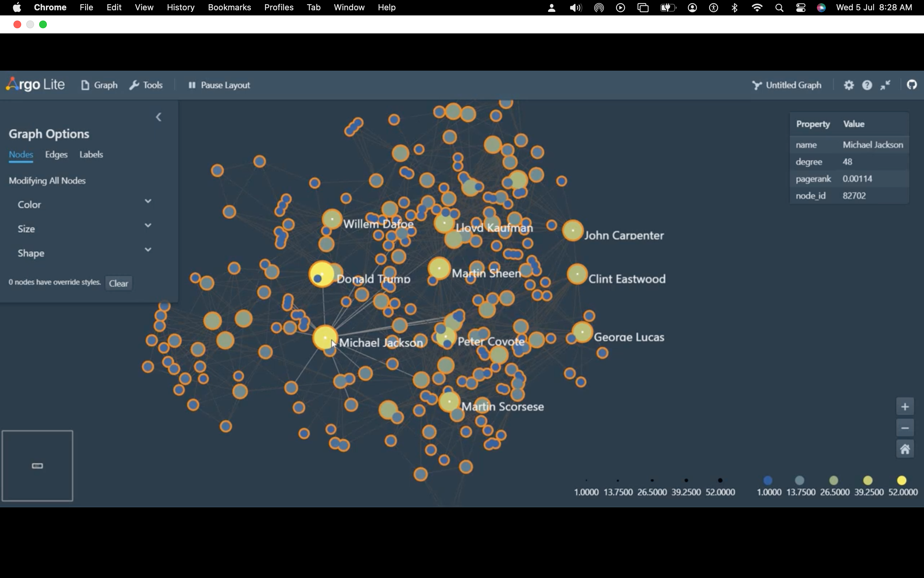Click the Modifying All Nodes label
The height and width of the screenshot is (578, 924).
coord(47,181)
